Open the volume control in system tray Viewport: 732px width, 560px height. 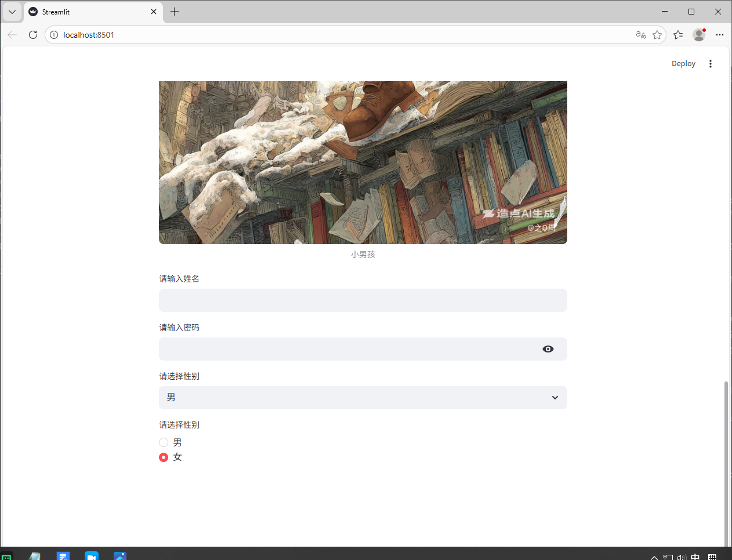pos(682,557)
